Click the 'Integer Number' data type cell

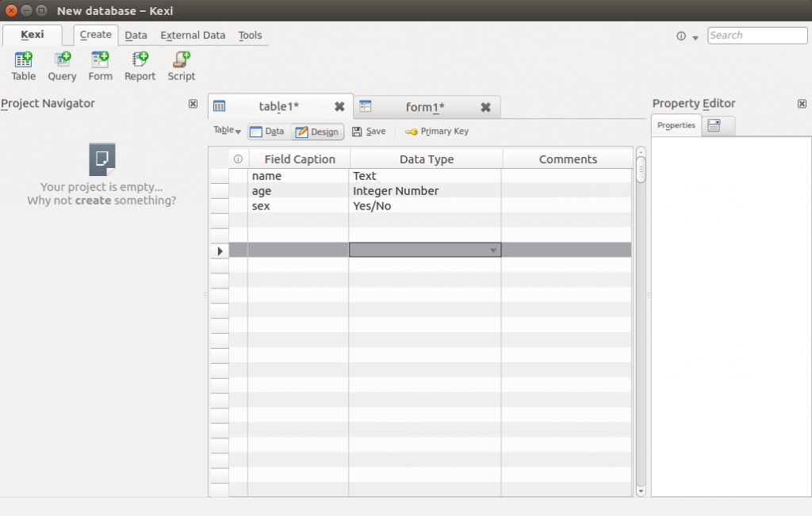[x=425, y=191]
